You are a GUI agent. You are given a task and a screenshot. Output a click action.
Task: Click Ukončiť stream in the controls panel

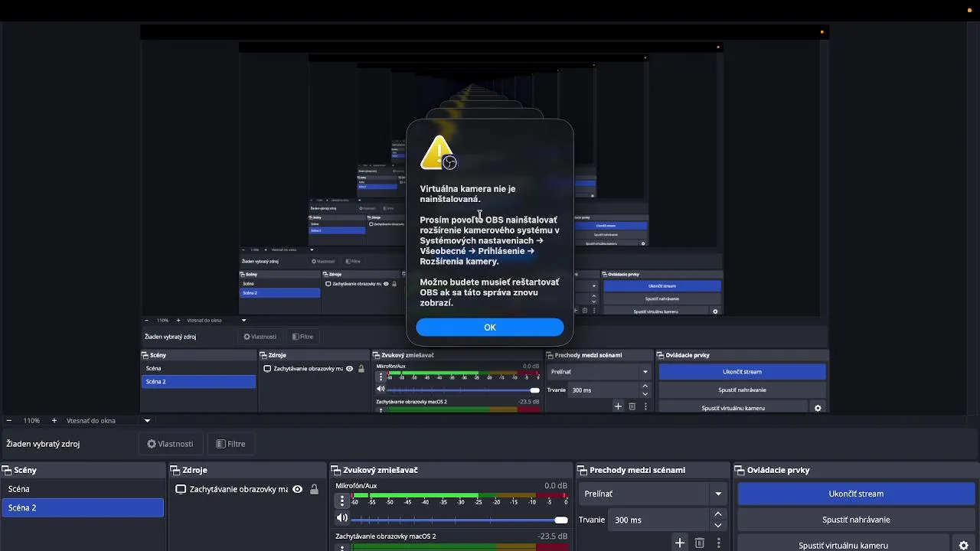(x=856, y=494)
